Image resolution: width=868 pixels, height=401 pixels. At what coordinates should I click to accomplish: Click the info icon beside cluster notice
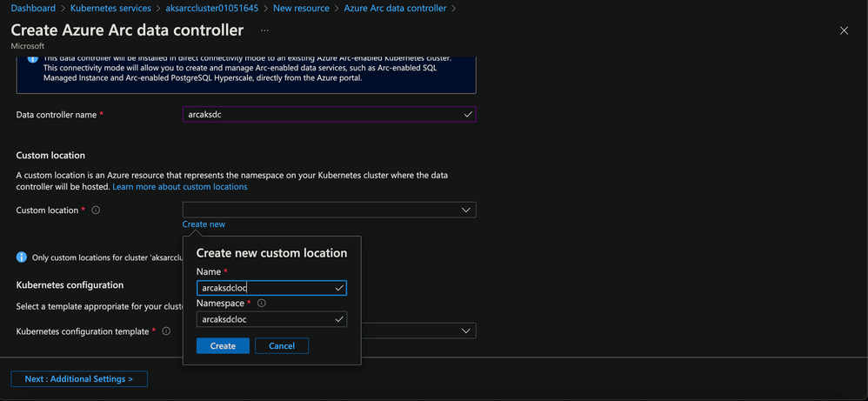pos(22,257)
